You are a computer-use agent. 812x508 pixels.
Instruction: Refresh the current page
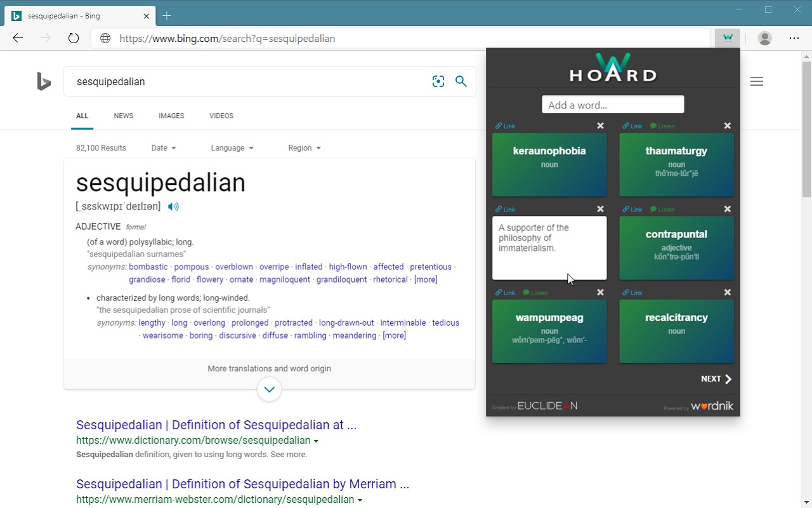click(x=74, y=38)
